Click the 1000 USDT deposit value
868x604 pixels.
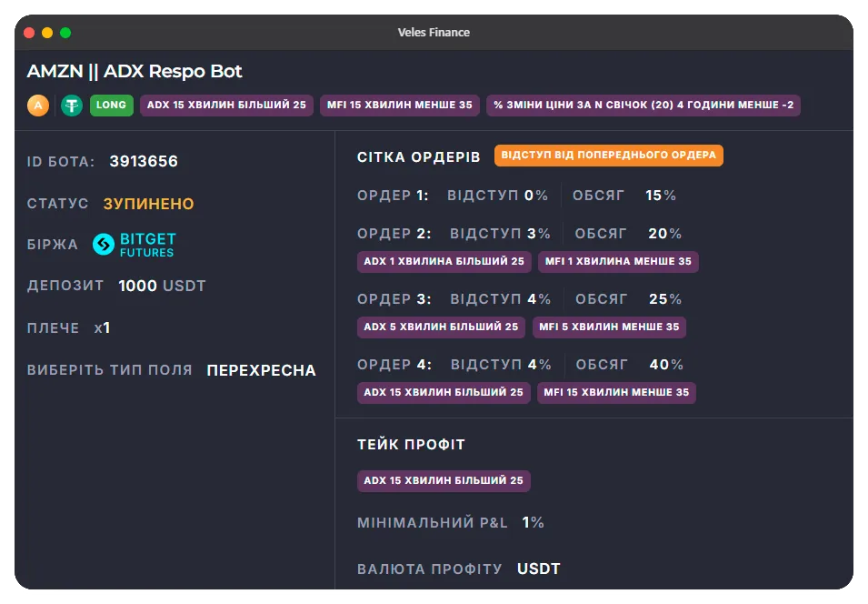[162, 286]
